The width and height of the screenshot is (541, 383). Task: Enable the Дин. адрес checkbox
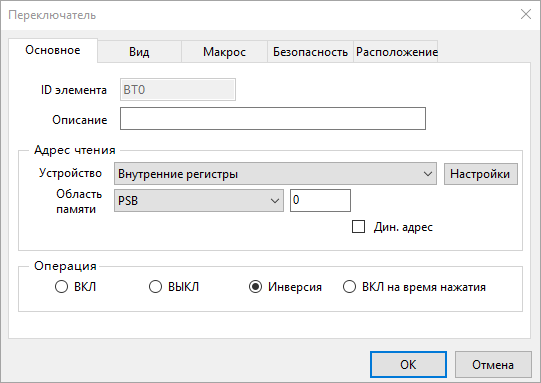pyautogui.click(x=358, y=227)
